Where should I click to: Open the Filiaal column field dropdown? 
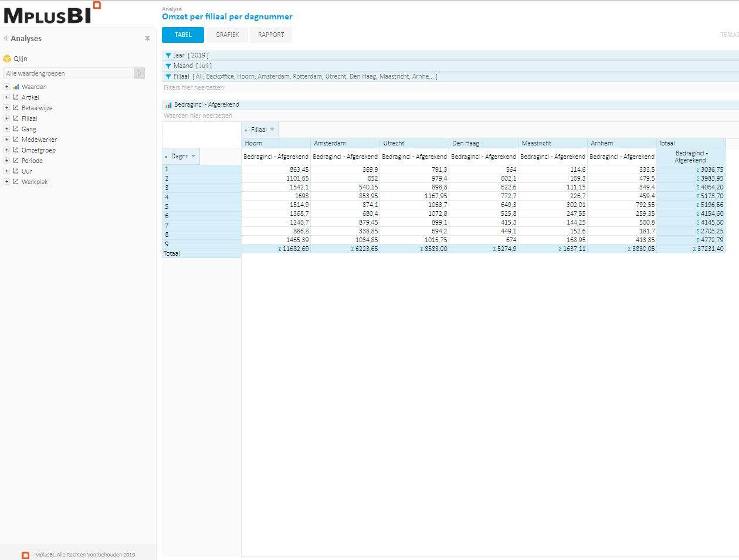[x=272, y=130]
